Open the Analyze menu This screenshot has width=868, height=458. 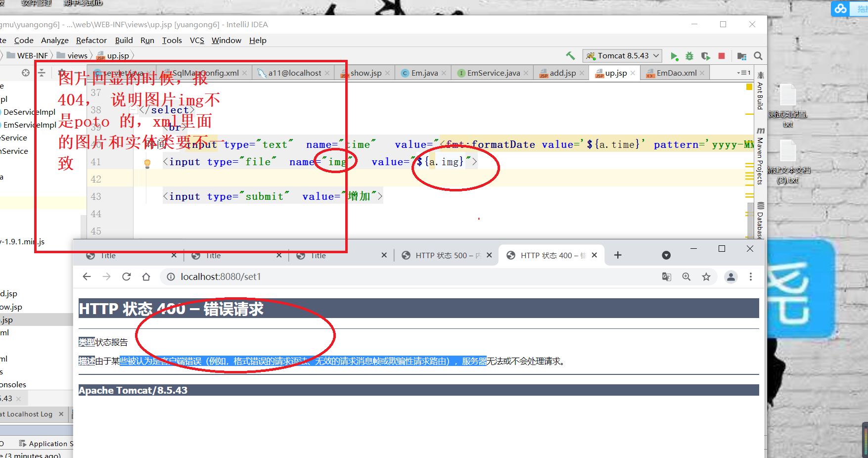(55, 41)
